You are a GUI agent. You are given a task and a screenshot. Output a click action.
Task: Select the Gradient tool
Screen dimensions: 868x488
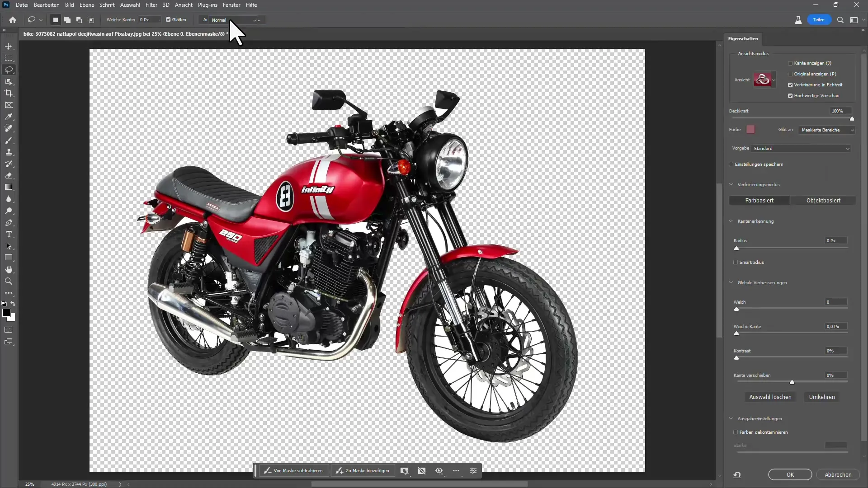9,187
